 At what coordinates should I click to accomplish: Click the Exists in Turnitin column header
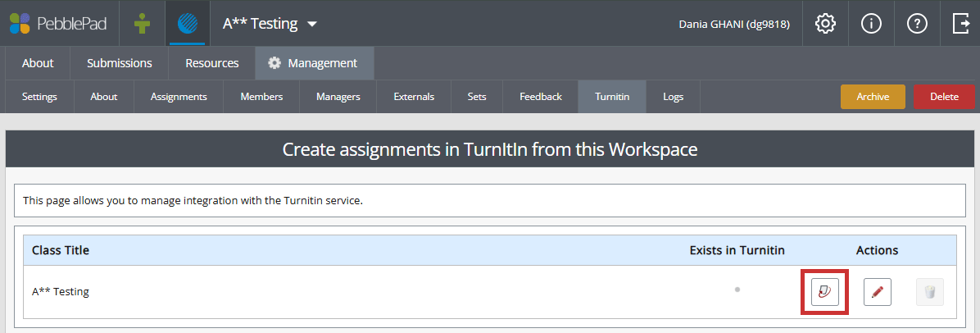[x=737, y=250]
